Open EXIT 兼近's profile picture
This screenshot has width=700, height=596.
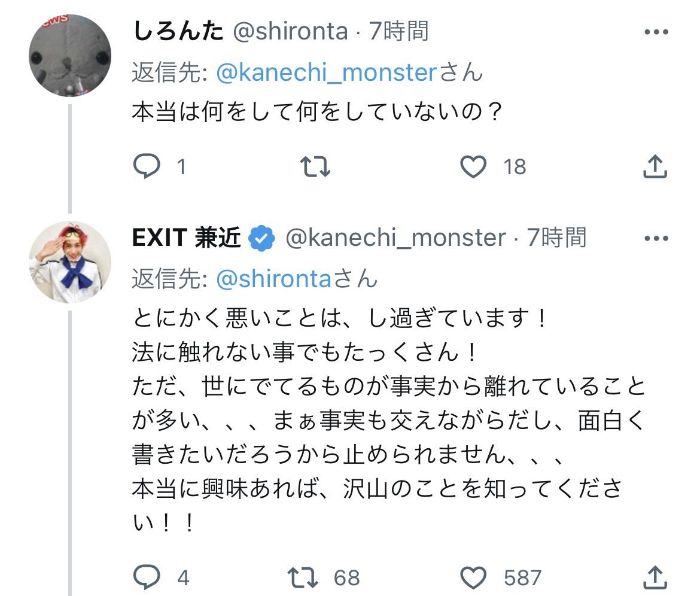point(70,261)
